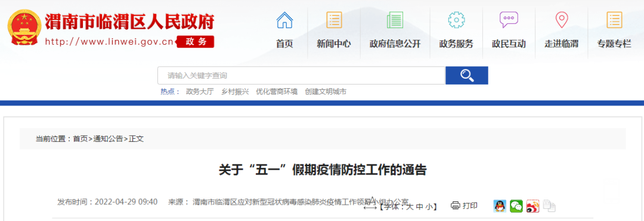Focus the keyword search input field
Viewport: 644px width, 221px height.
(302, 76)
